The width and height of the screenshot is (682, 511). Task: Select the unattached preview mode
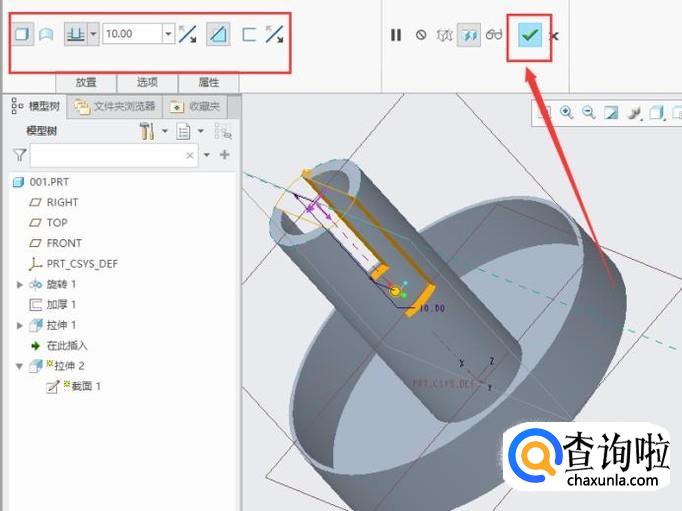(445, 35)
